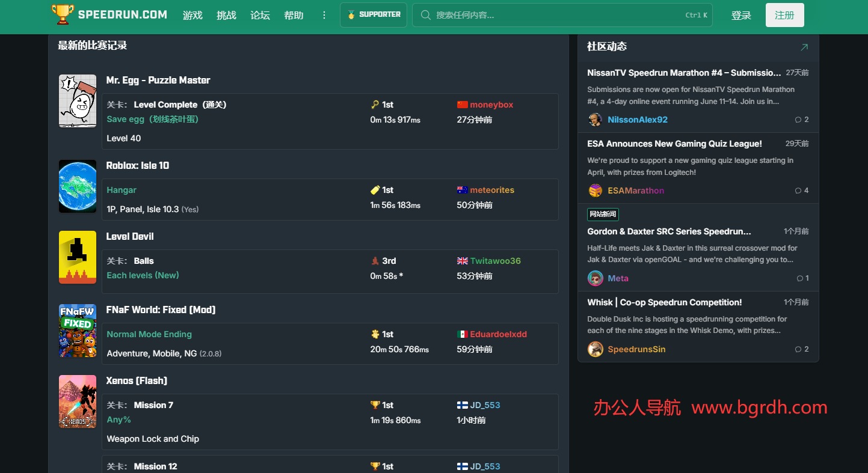Open Each levels (New) category link

pos(143,275)
